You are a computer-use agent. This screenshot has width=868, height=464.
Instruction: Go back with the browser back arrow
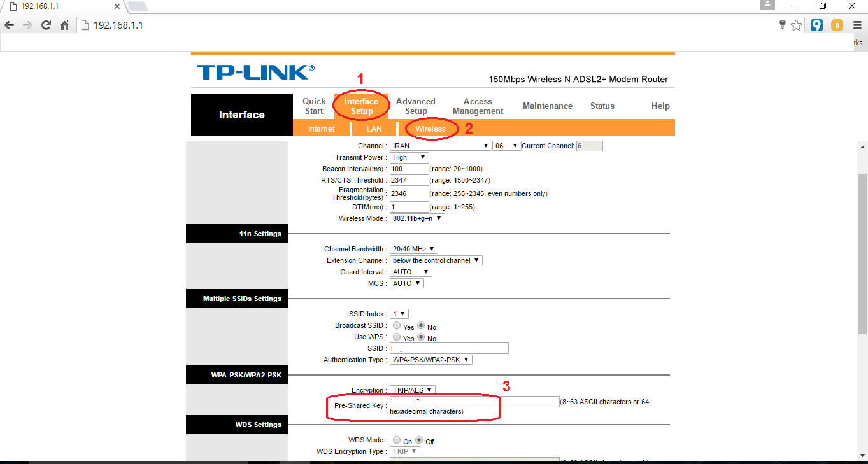coord(9,25)
